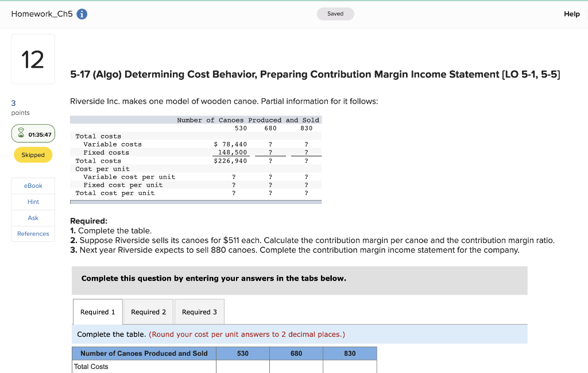Viewport: 588px width, 373px height.
Task: Click the Help menu item
Action: 571,14
